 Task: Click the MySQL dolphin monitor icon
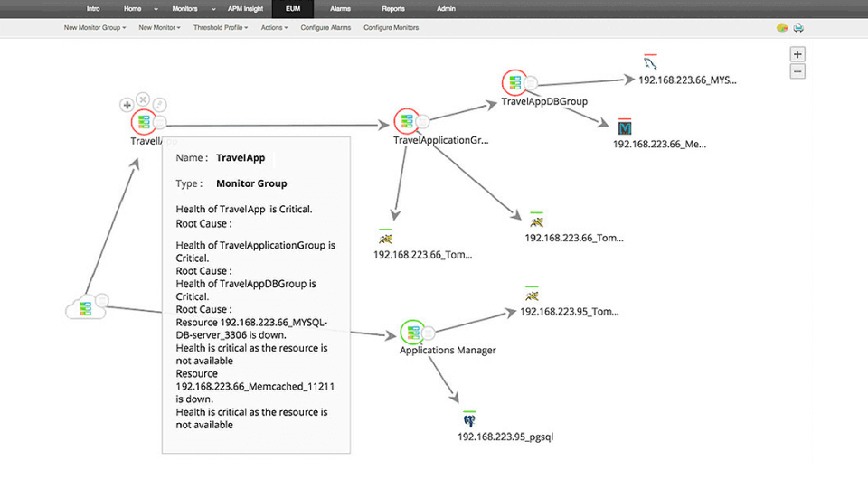650,62
